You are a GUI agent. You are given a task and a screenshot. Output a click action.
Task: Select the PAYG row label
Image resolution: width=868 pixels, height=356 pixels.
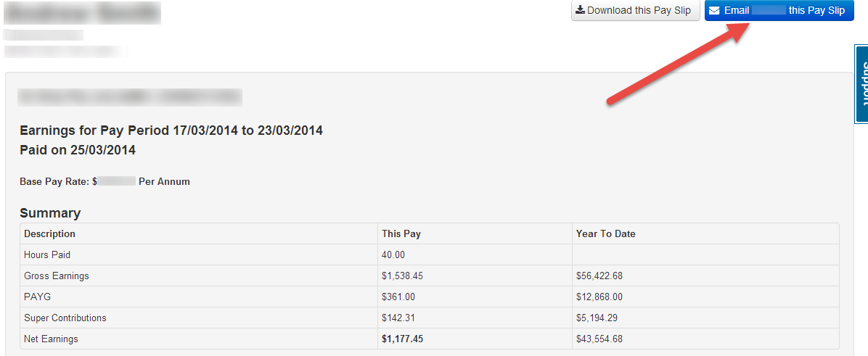click(36, 297)
